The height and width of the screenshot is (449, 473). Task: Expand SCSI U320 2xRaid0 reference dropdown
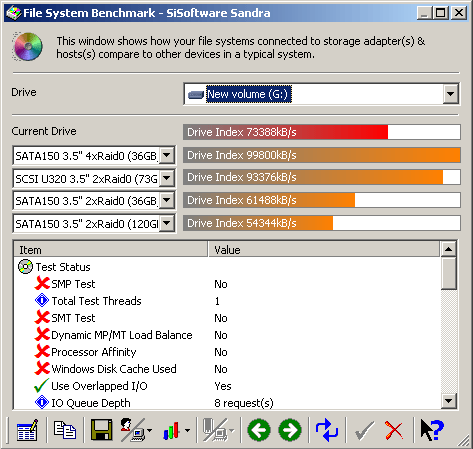167,178
